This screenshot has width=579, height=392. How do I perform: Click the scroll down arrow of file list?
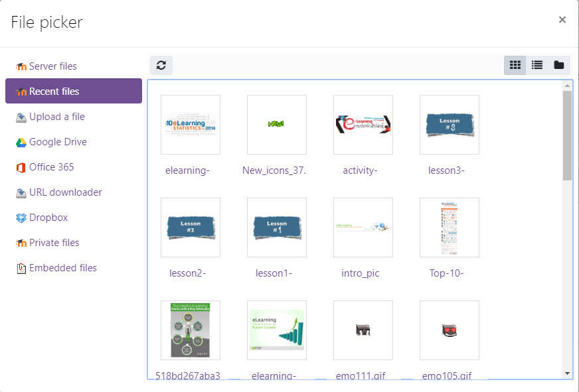coord(567,373)
